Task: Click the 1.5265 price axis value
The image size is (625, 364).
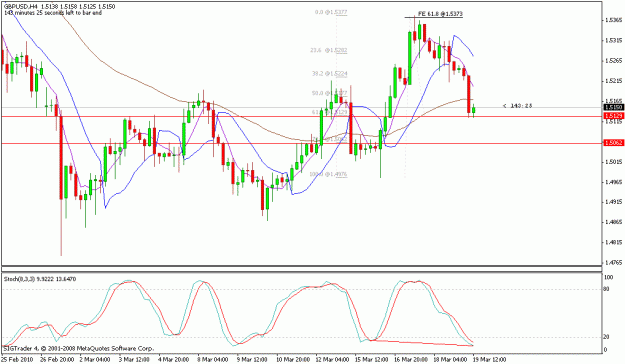Action: coord(613,61)
